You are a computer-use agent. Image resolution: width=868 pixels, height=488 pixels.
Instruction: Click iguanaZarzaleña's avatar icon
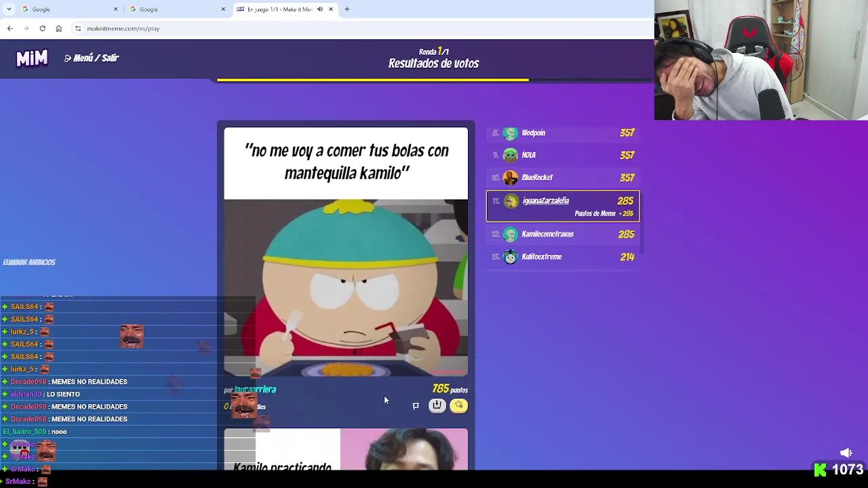tap(511, 201)
